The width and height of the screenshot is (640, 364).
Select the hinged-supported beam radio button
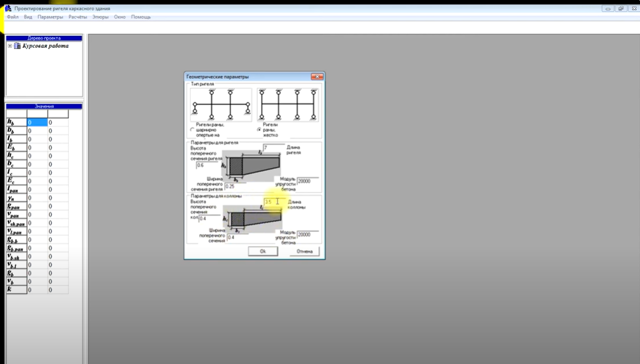(193, 130)
